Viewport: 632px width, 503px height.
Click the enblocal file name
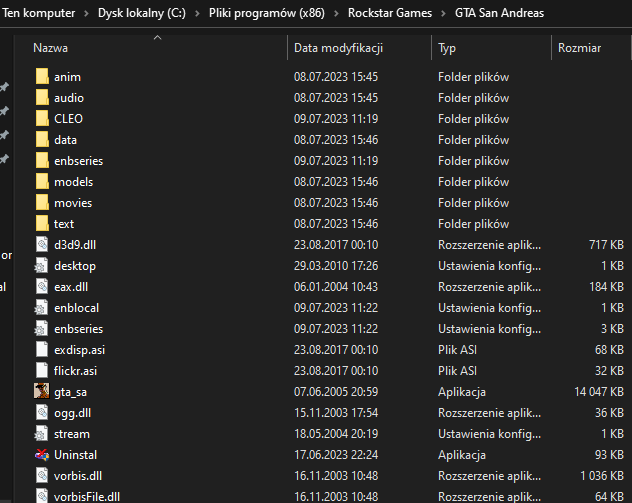pyautogui.click(x=76, y=308)
